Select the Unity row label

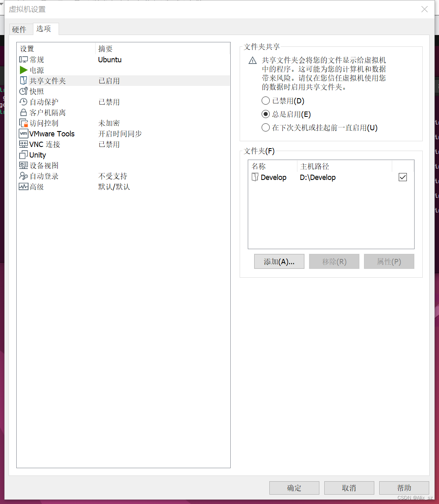[38, 155]
